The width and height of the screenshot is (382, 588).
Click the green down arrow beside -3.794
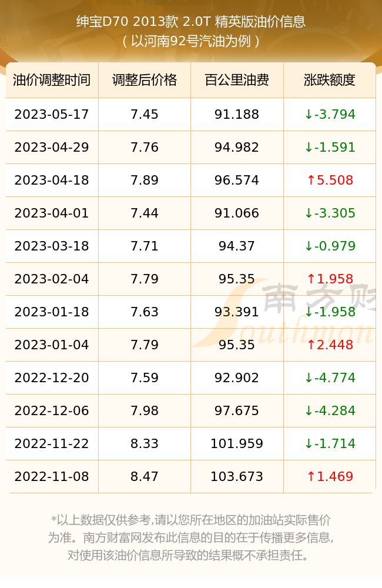(309, 115)
